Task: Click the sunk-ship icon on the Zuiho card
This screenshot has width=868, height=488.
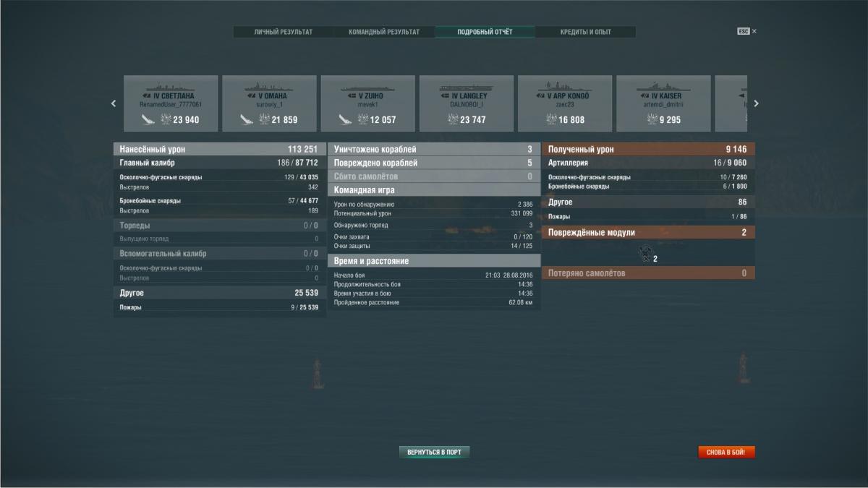Action: click(x=346, y=119)
